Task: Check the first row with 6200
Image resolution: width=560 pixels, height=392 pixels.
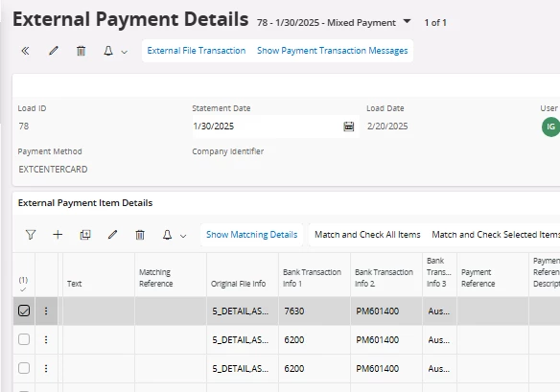Action: pyautogui.click(x=24, y=339)
